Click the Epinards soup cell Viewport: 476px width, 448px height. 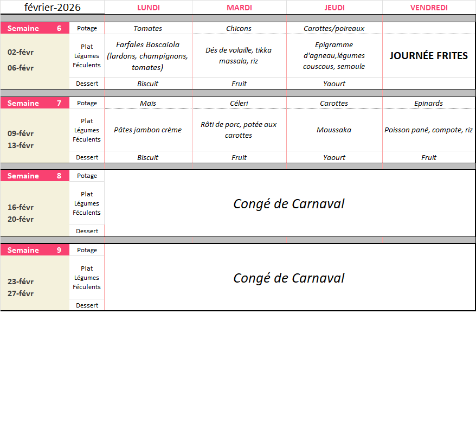pyautogui.click(x=429, y=103)
